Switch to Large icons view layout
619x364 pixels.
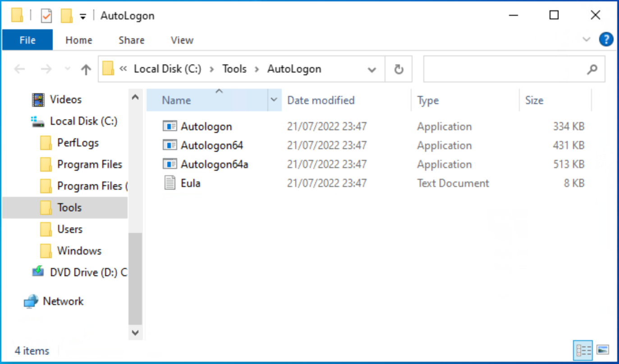pos(603,350)
